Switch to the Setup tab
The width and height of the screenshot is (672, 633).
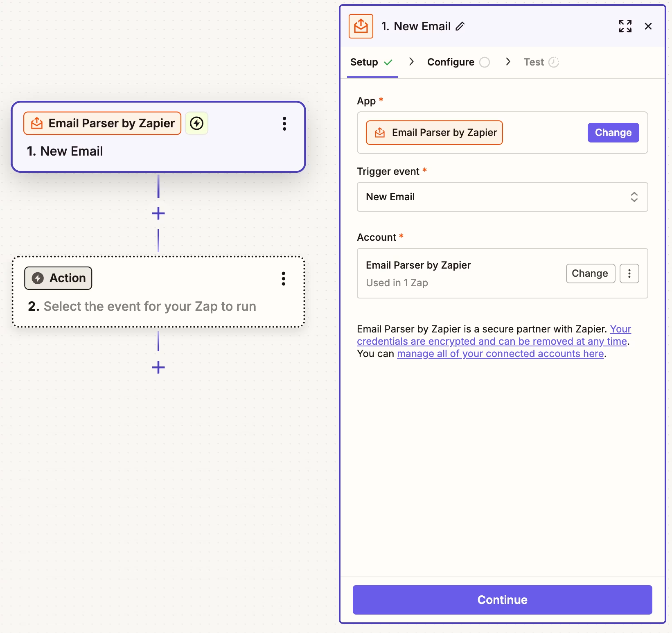pyautogui.click(x=372, y=62)
